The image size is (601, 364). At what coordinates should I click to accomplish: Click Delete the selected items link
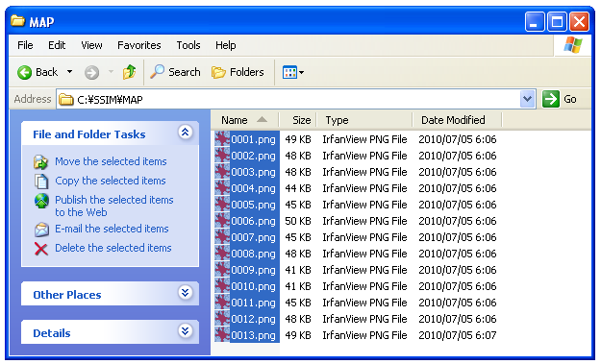click(x=113, y=248)
